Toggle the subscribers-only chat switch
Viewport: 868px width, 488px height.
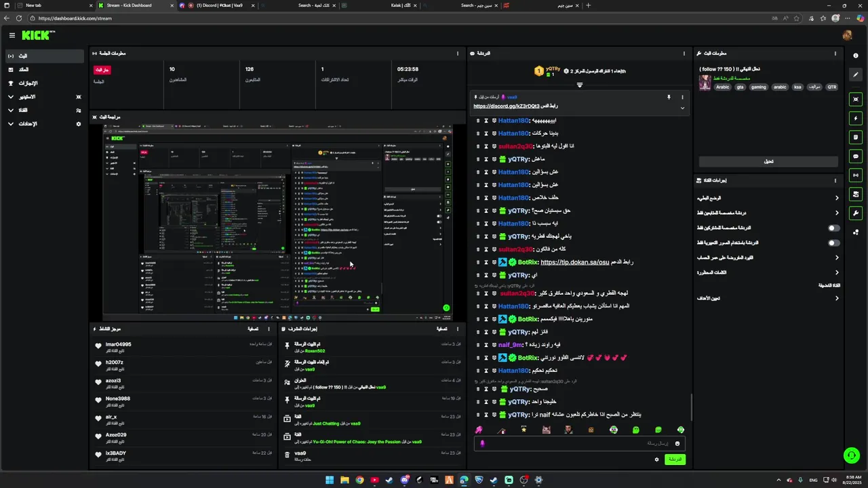tap(833, 228)
